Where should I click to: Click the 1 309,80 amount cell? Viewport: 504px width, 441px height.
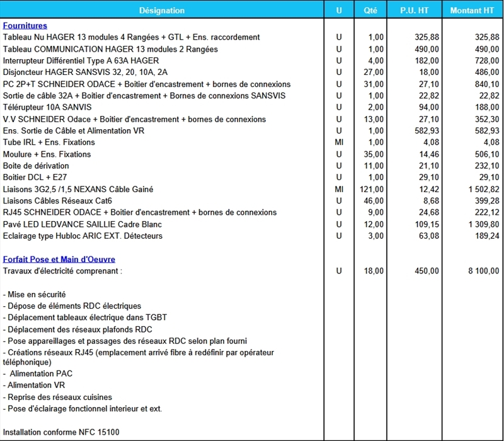click(483, 224)
